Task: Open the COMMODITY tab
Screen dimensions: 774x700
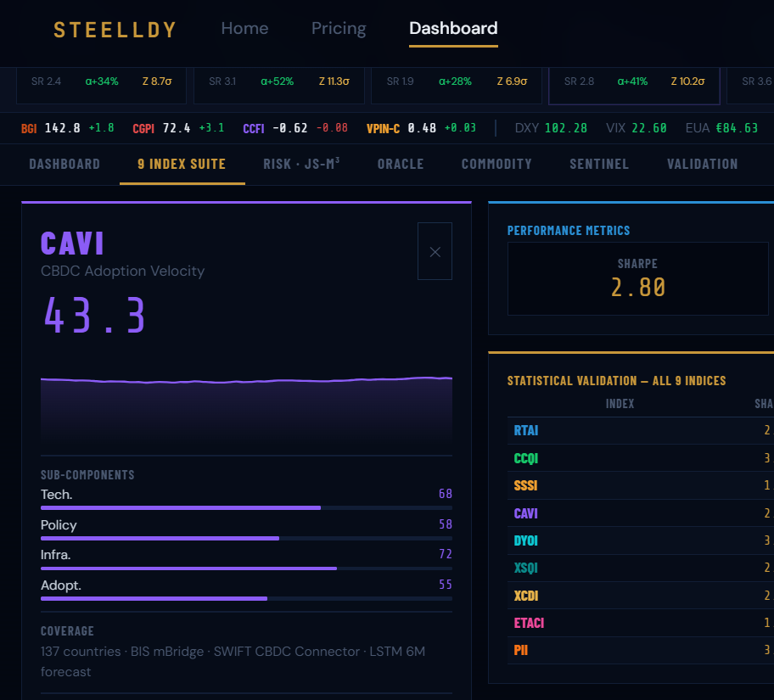Action: 496,165
